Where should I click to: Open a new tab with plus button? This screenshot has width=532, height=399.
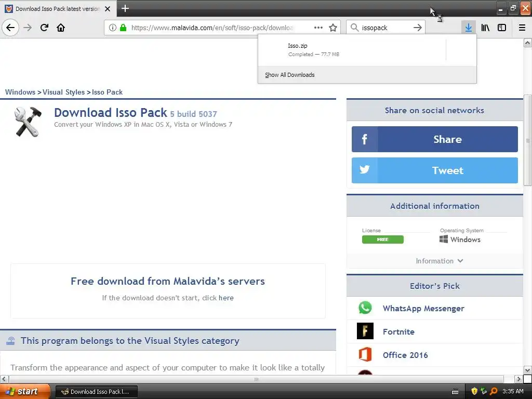pos(125,8)
